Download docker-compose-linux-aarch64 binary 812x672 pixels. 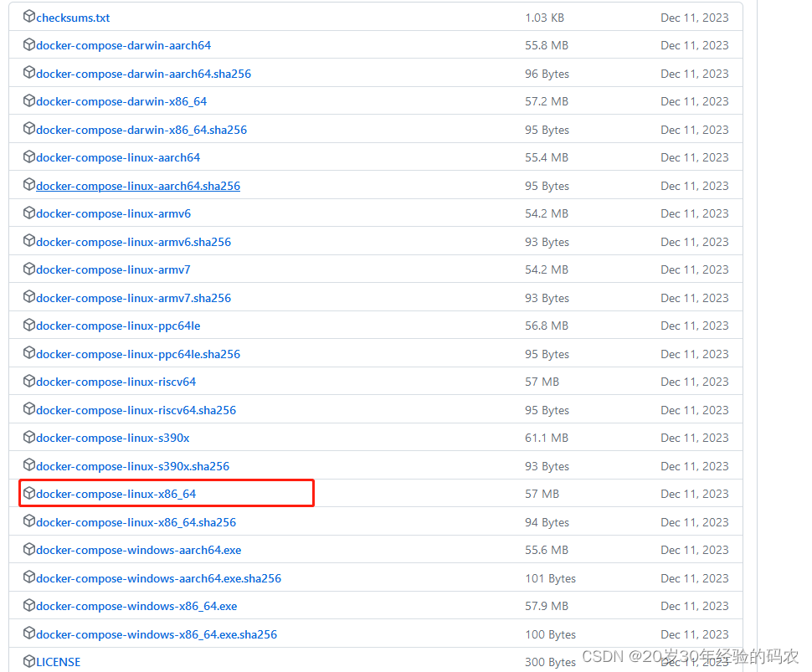(118, 158)
